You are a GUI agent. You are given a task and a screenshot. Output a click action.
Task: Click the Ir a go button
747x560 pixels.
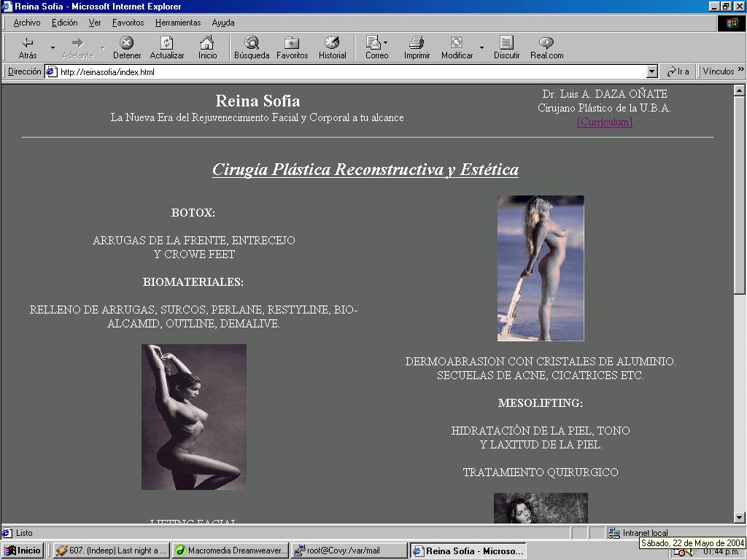tap(678, 71)
